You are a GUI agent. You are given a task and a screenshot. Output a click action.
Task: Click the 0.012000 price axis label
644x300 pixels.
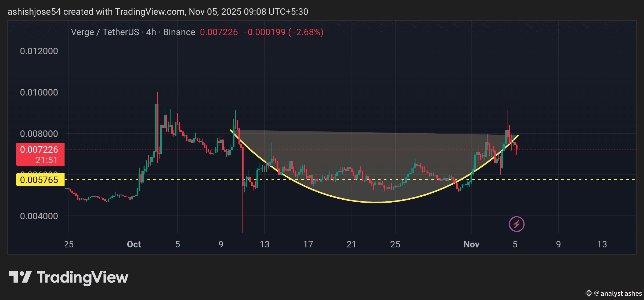tap(39, 51)
